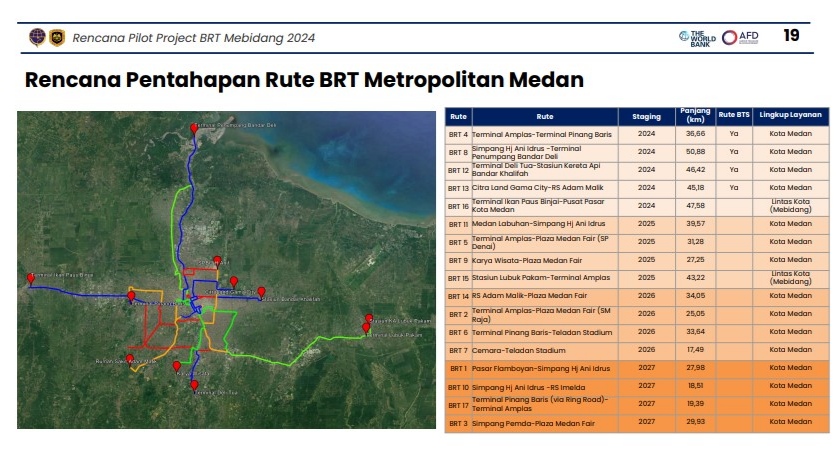The width and height of the screenshot is (839, 472).
Task: Click the round purple emblem at top left
Action: pos(37,37)
